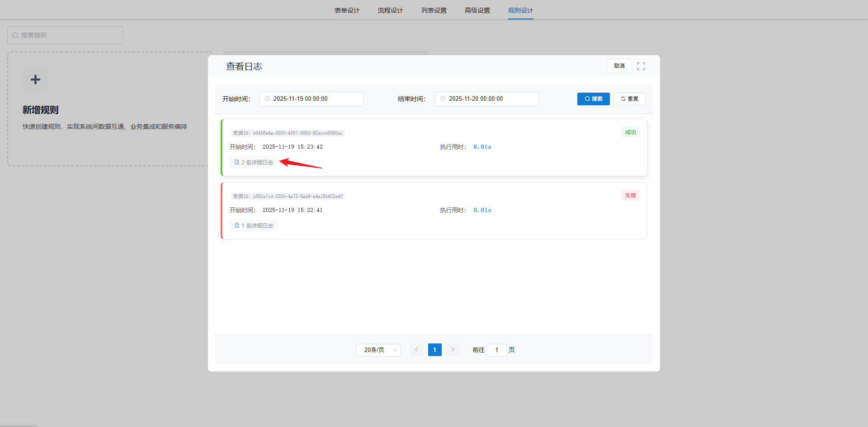Click the fullscreen expand icon in dialog header

(x=641, y=66)
